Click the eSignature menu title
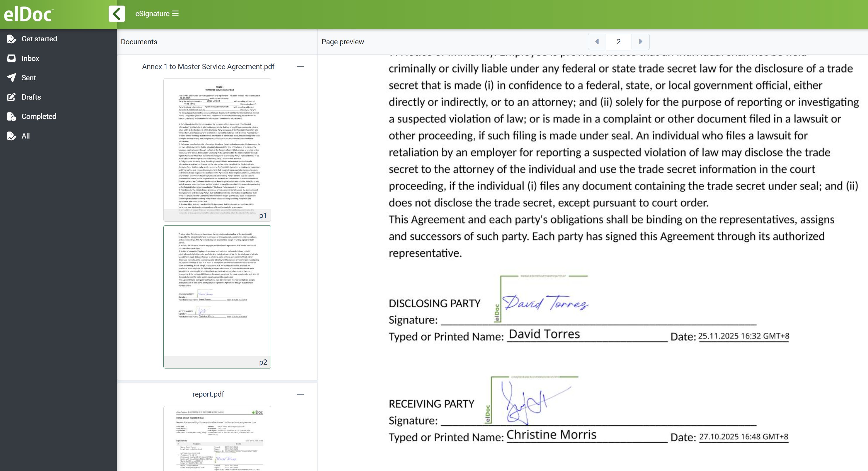868x471 pixels. (152, 13)
